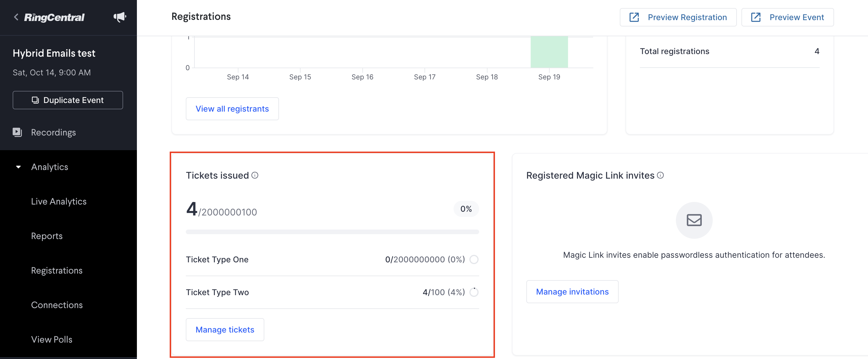Open the megaphone announcements icon
This screenshot has height=359, width=868.
[120, 17]
